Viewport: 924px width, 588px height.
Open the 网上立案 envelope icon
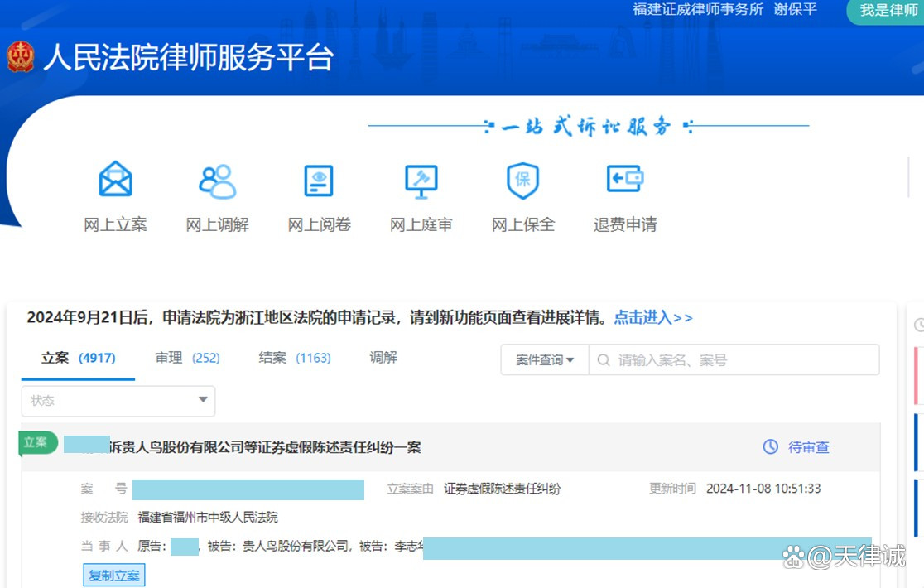(x=115, y=180)
